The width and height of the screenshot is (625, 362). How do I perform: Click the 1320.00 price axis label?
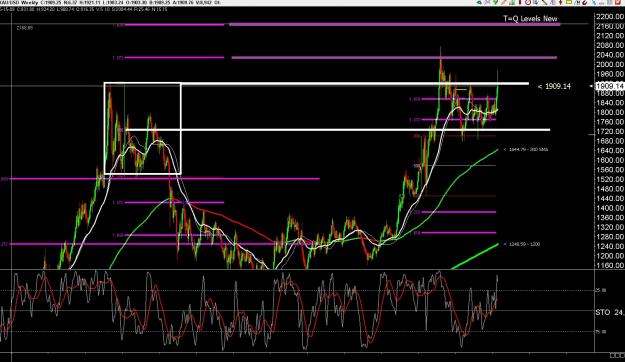tap(610, 227)
